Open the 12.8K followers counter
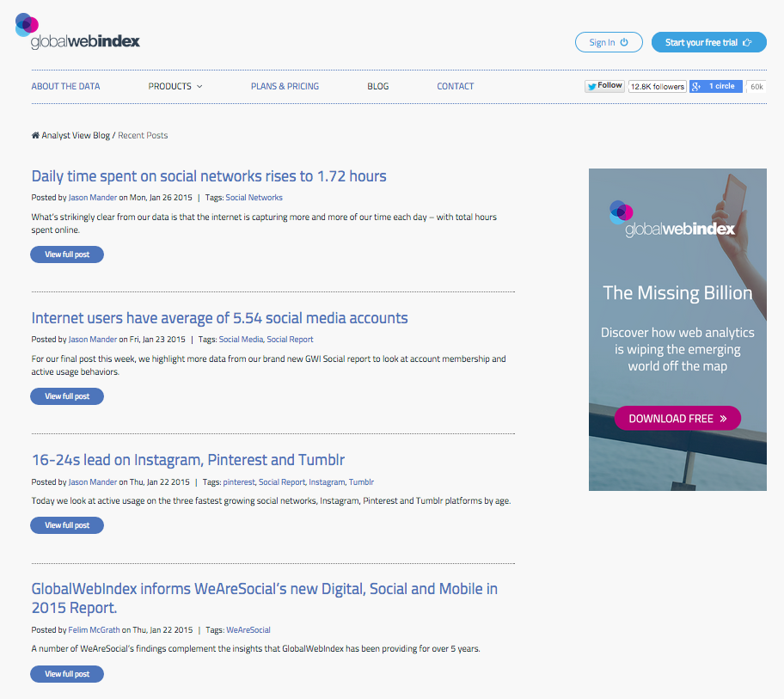This screenshot has height=699, width=784. tap(657, 86)
